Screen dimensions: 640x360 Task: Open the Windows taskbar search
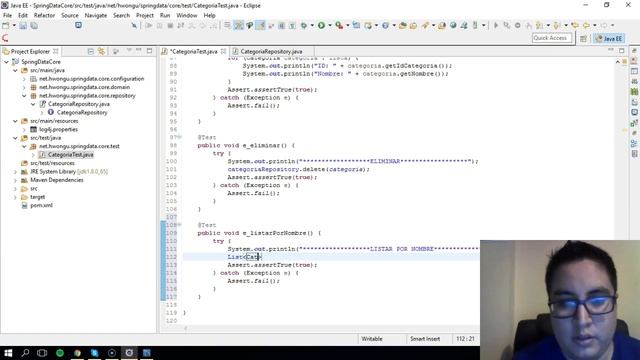[25, 353]
